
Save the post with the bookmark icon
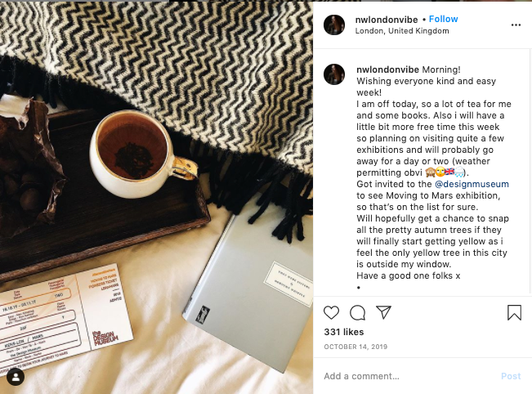click(514, 312)
